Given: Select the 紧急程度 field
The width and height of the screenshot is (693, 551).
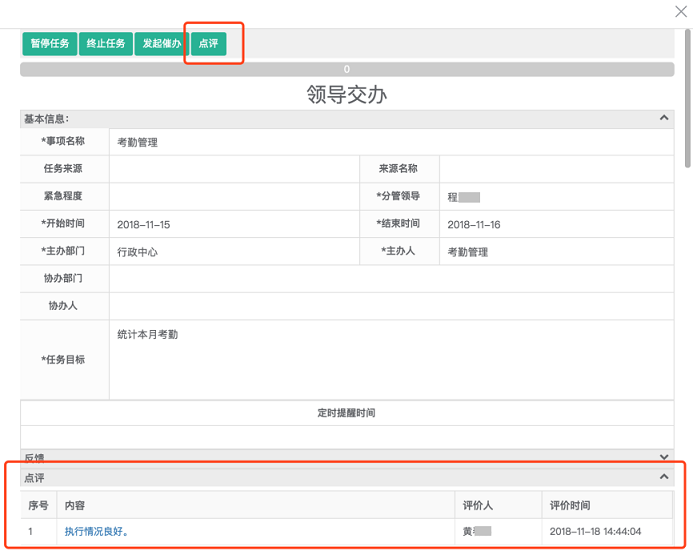Looking at the screenshot, I should point(233,197).
